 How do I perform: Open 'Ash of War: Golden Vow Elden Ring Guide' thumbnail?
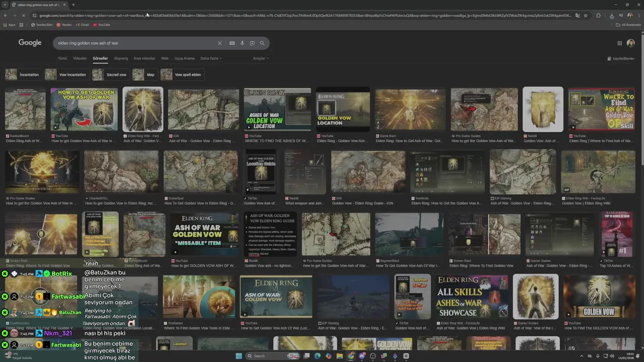click(x=270, y=234)
